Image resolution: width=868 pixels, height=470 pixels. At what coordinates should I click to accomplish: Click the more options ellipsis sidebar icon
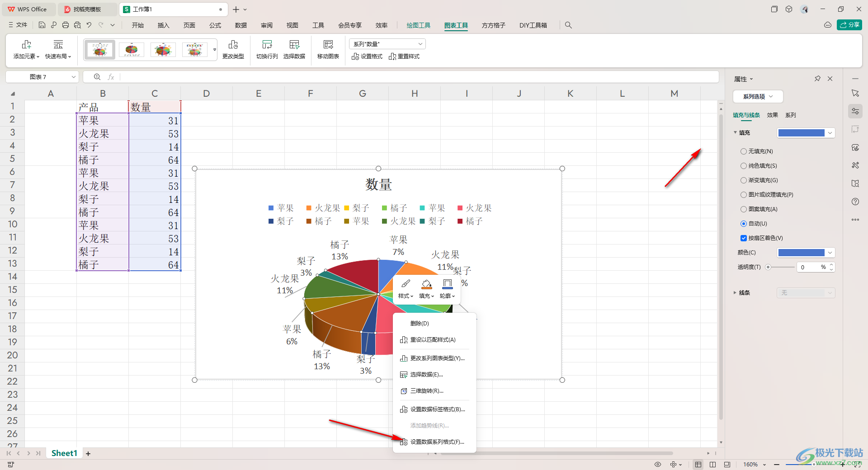(855, 220)
